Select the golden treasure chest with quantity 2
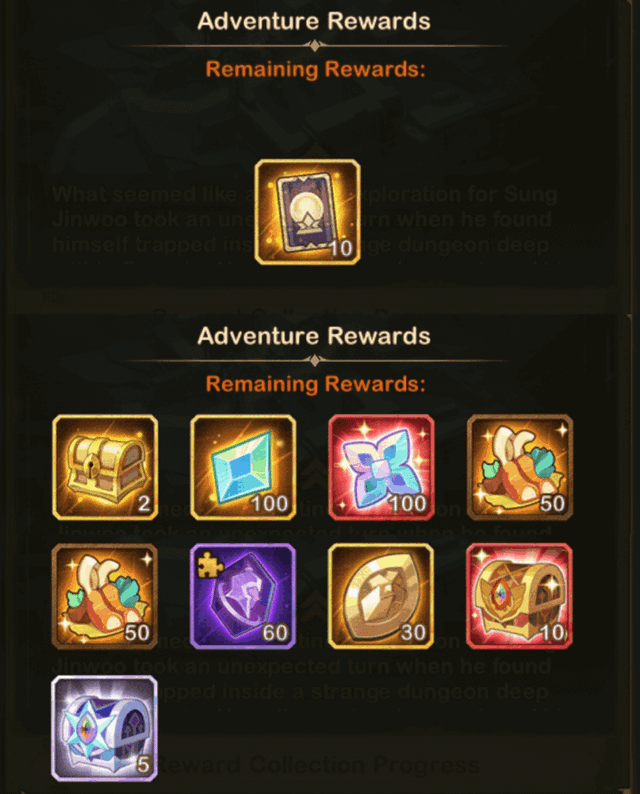Viewport: 640px width, 794px height. pyautogui.click(x=105, y=467)
